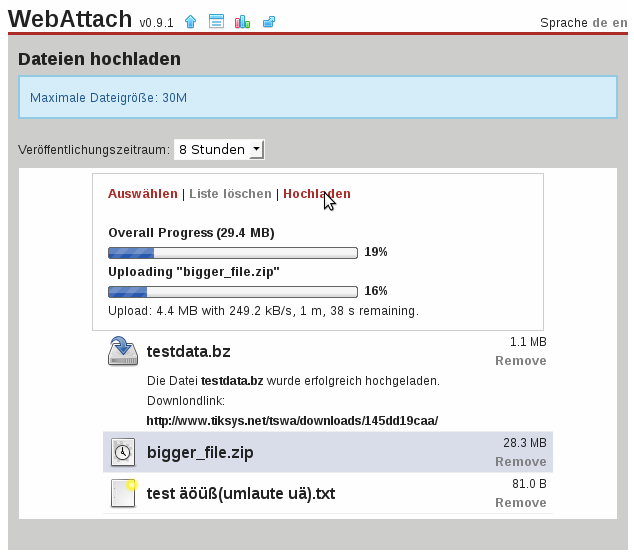This screenshot has height=557, width=634.
Task: Click the 16% file progress value
Action: point(376,291)
